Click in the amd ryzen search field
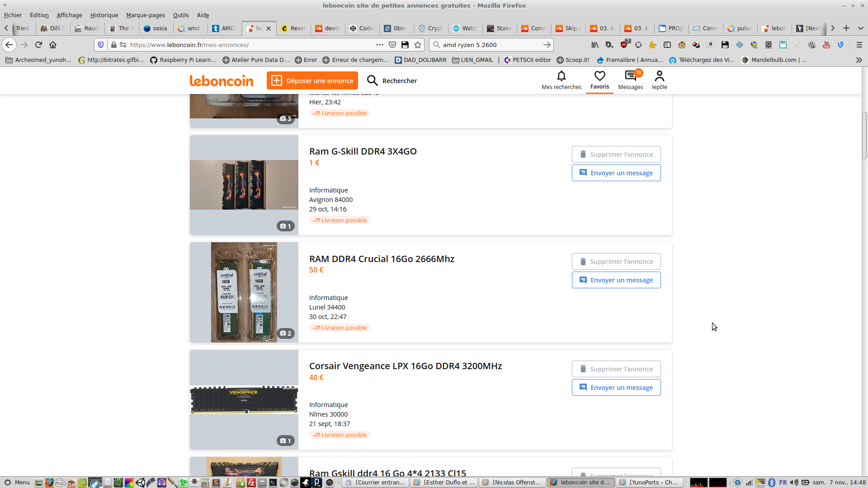Image resolution: width=868 pixels, height=488 pixels. pyautogui.click(x=488, y=45)
